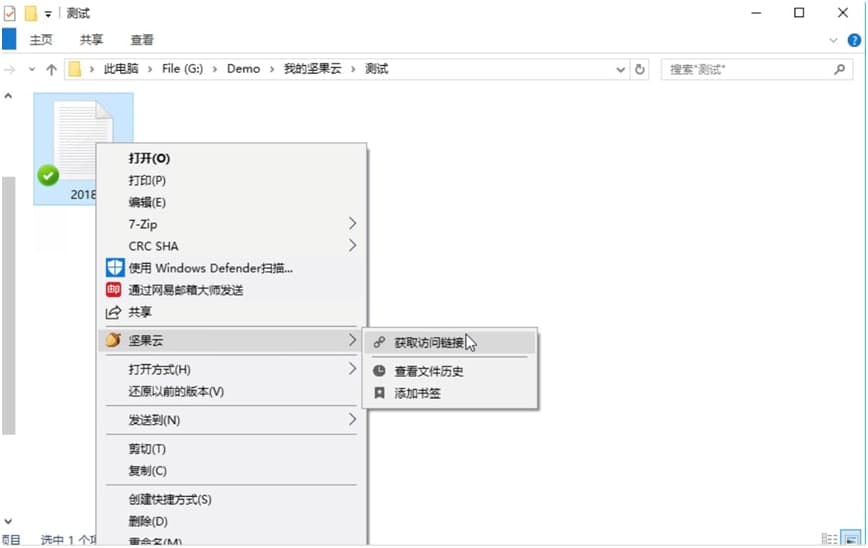Screen dimensions: 868x548
Task: Click the search 测试 input field
Action: (756, 69)
